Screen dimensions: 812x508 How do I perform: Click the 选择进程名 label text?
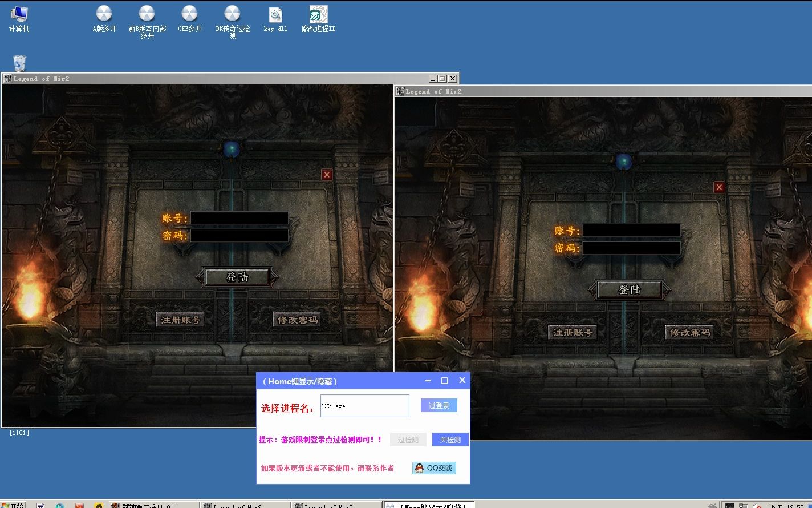tap(288, 408)
